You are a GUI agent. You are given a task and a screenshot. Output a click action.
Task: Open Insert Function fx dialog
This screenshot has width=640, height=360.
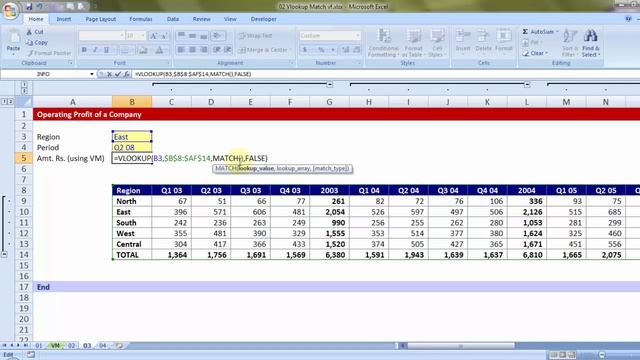127,74
